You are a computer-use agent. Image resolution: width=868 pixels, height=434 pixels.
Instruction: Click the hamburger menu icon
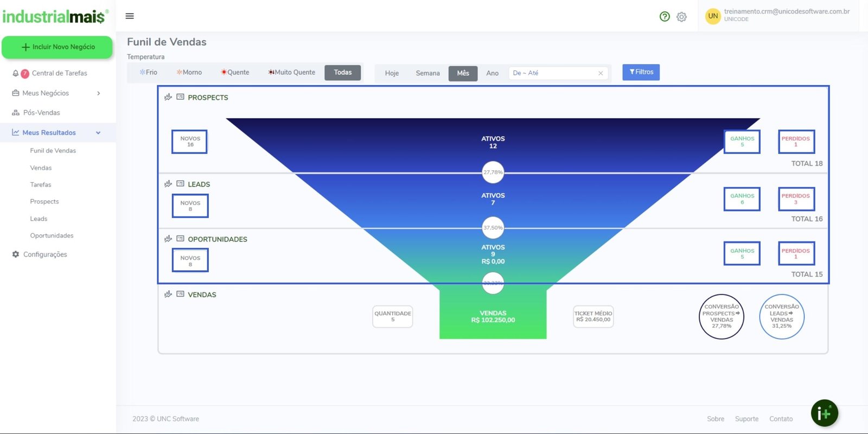(130, 16)
